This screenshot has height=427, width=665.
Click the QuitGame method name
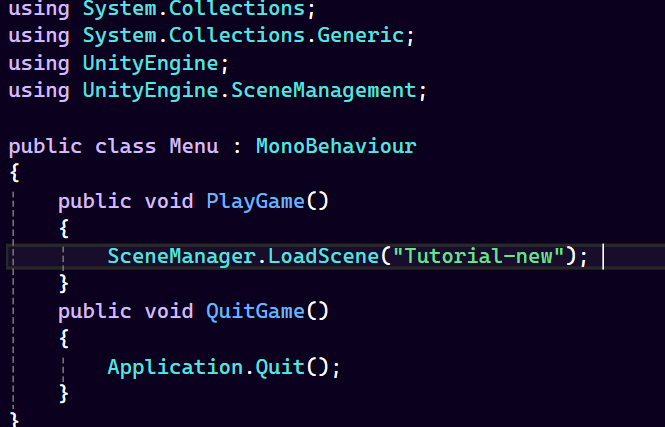[x=255, y=312]
